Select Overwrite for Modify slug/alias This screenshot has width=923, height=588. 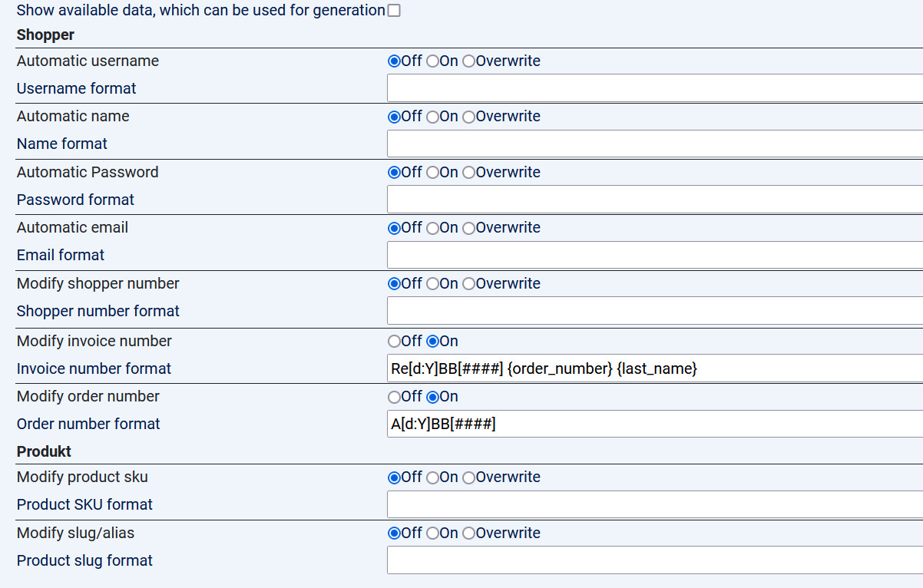(468, 533)
